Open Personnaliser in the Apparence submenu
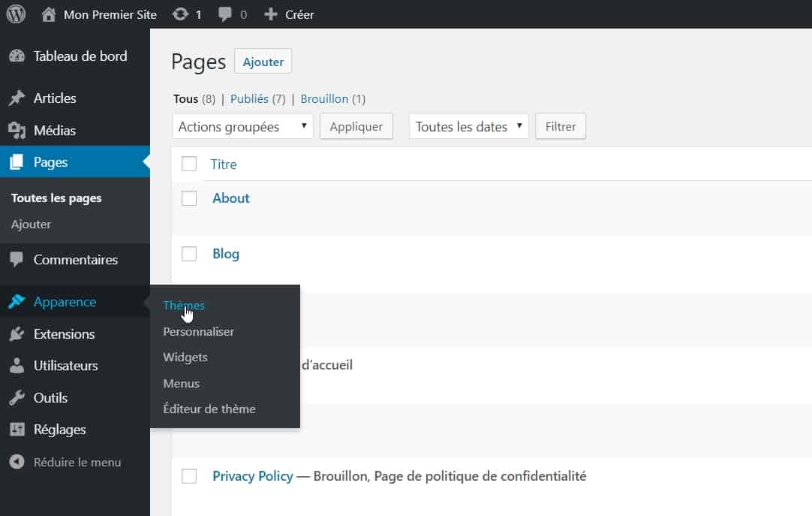This screenshot has height=516, width=812. (198, 331)
